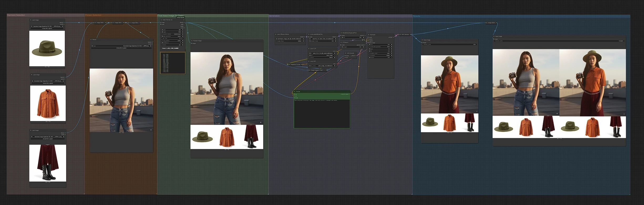Decrease KSampler cfg with its left arrow

[370, 51]
